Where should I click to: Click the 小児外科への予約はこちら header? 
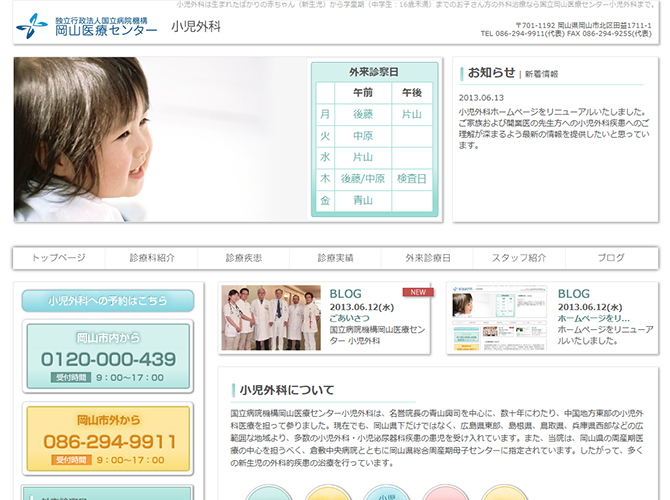[107, 300]
